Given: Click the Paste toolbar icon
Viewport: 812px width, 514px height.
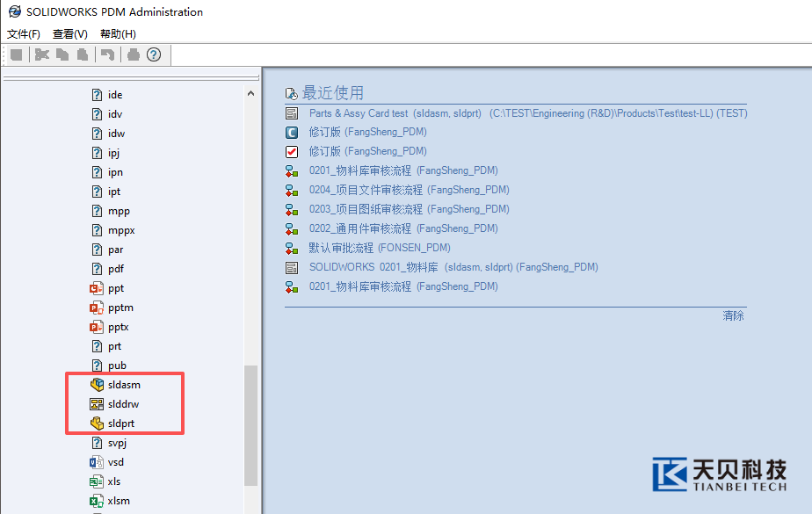Looking at the screenshot, I should point(83,54).
